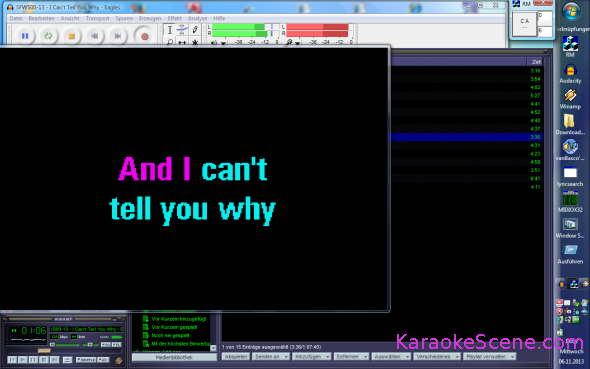Viewport: 590px width, 369px height.
Task: Click the Zeit column header
Action: coord(536,62)
